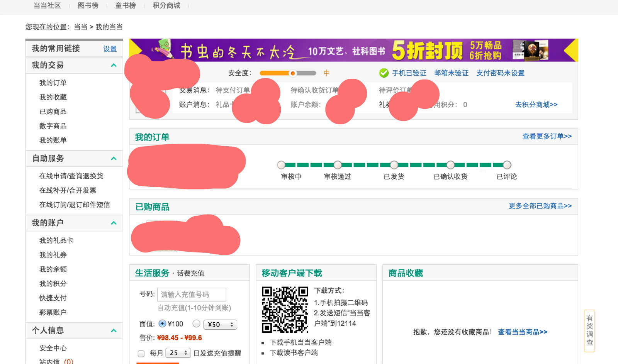Viewport: 618px width, 364px height.
Task: Open the day-of-month 25 dropdown
Action: (x=178, y=353)
